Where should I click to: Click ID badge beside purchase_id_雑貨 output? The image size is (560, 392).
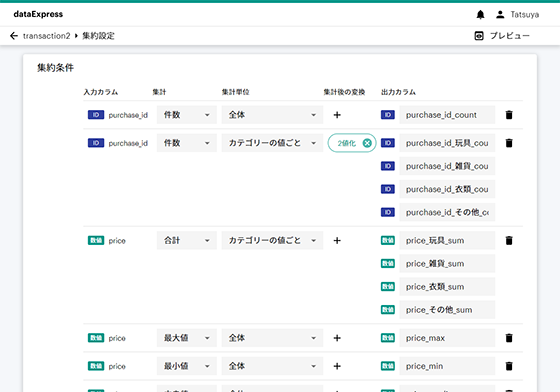click(388, 166)
